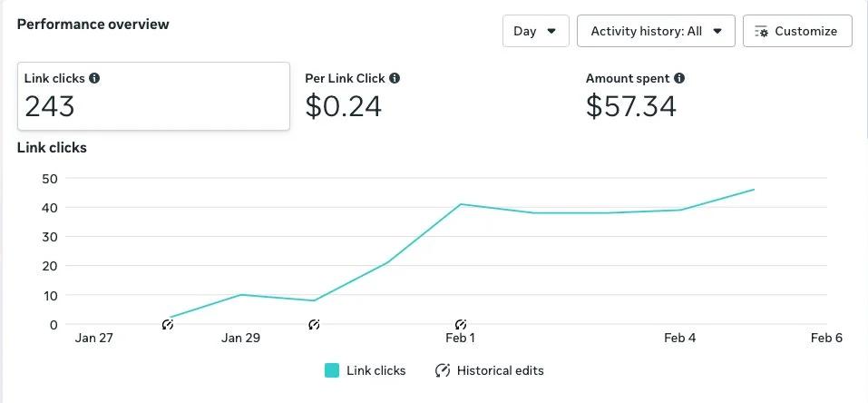Click Historical edits icon in legend
This screenshot has width=868, height=403.
pos(443,370)
